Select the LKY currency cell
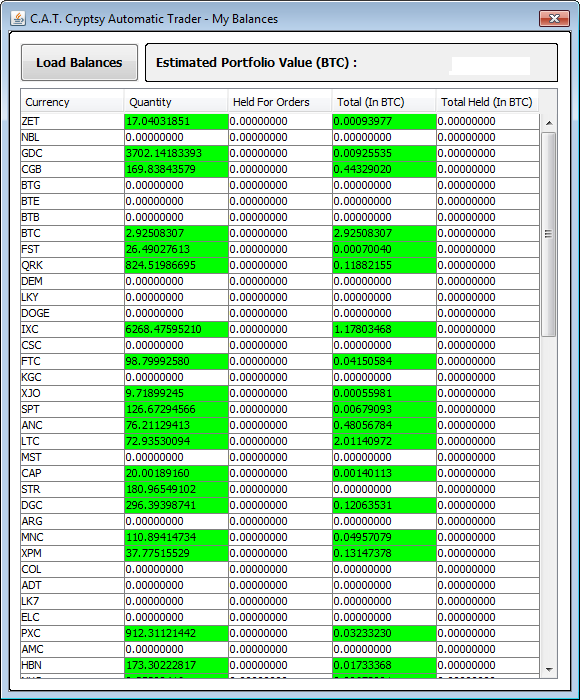 click(x=72, y=297)
